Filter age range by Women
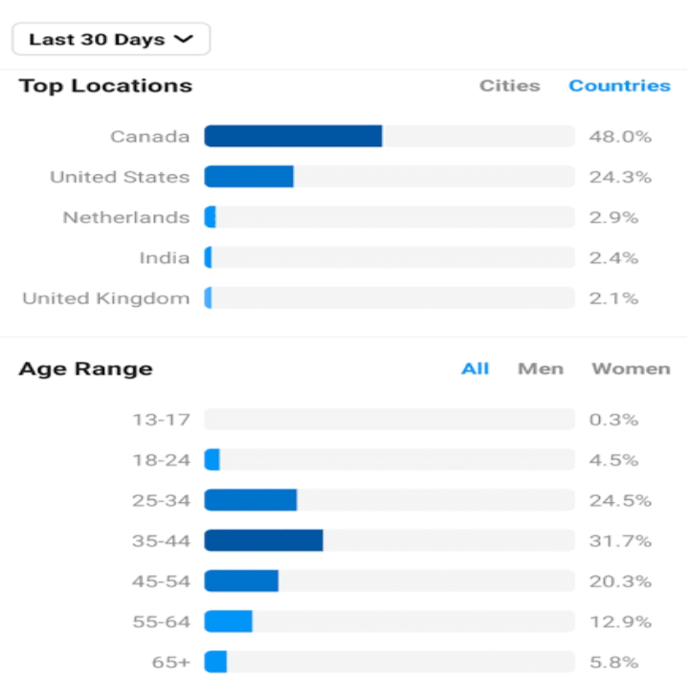This screenshot has height=691, width=687. (x=630, y=369)
